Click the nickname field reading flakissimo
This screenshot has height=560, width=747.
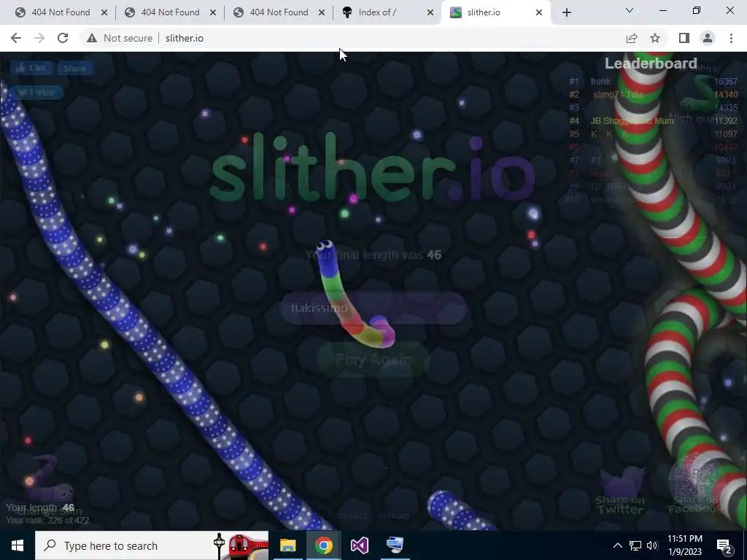click(373, 308)
